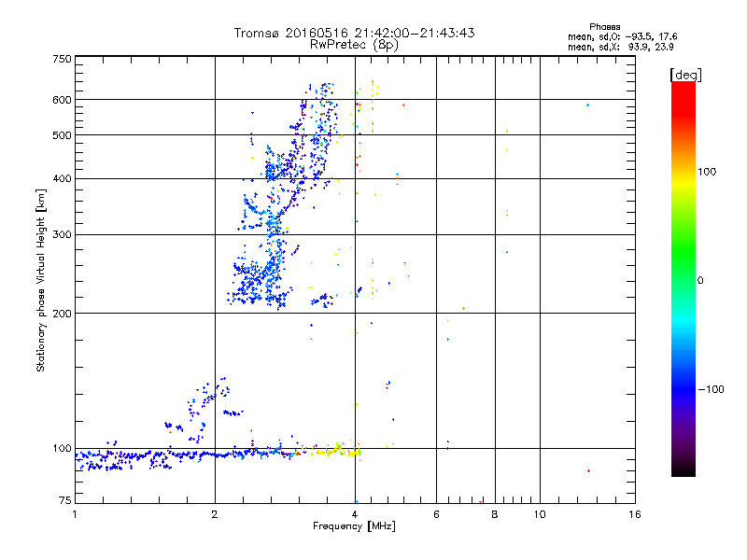Click the rainbow phase colorbar

point(684,279)
